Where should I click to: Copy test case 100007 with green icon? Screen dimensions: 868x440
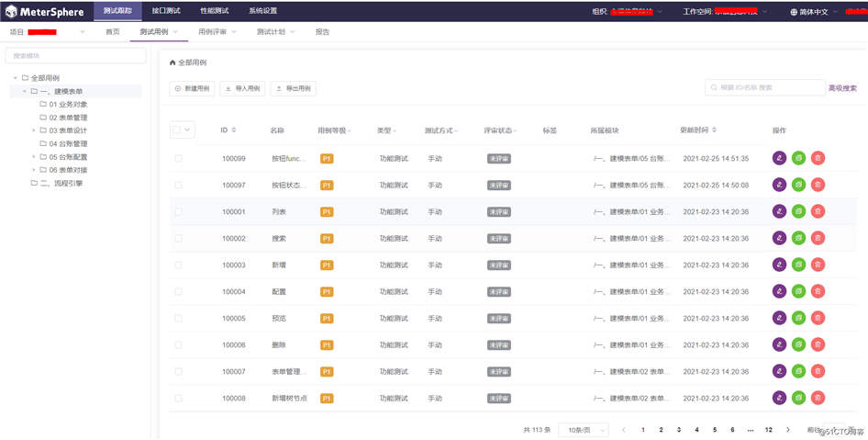coord(798,371)
